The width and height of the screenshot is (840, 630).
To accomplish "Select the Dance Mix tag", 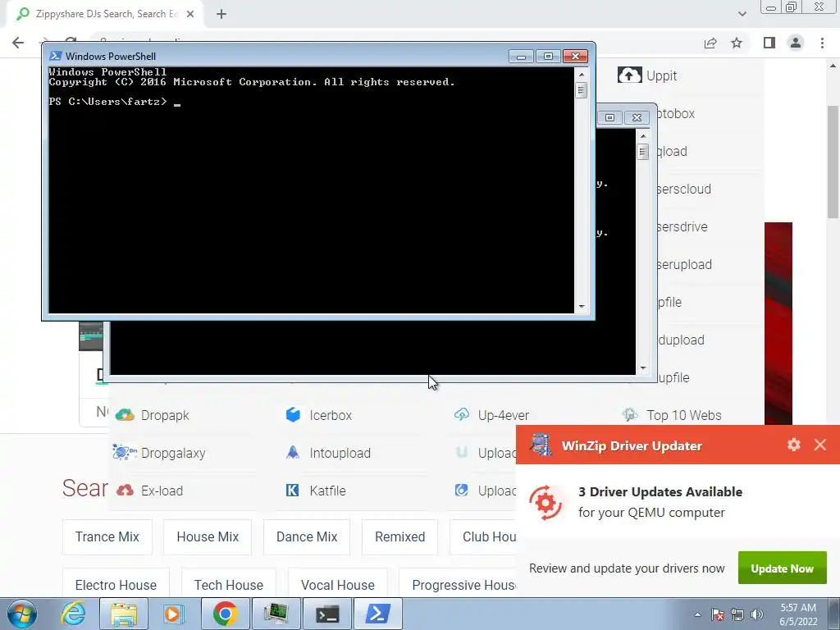I will (307, 536).
